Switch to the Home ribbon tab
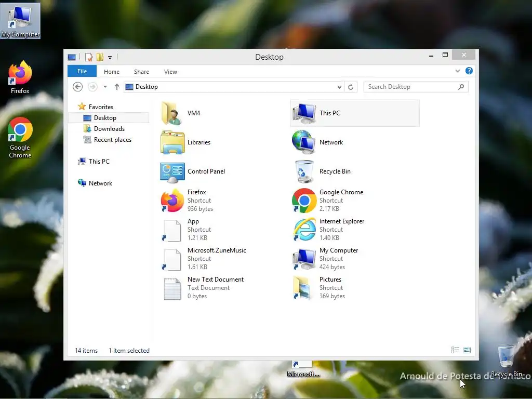The height and width of the screenshot is (399, 532). pos(112,72)
